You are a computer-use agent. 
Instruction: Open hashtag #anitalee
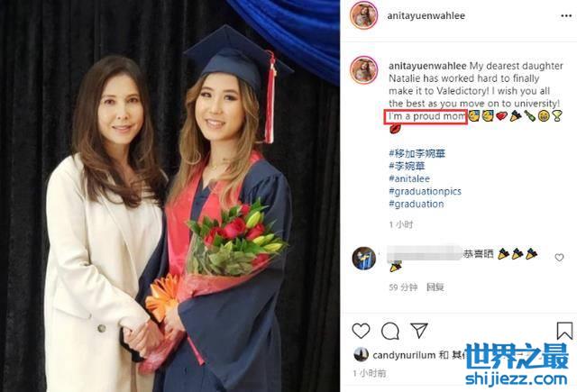point(409,178)
